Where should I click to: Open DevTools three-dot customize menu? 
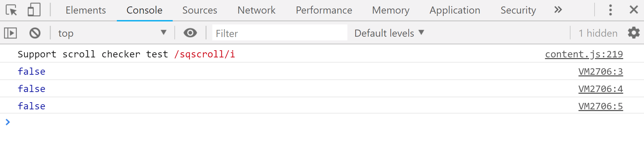point(610,10)
